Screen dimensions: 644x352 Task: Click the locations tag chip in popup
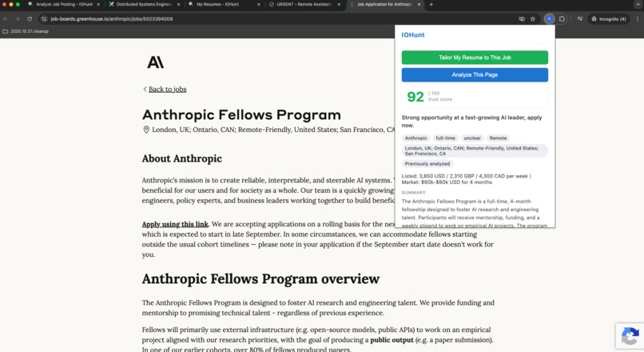click(x=475, y=151)
